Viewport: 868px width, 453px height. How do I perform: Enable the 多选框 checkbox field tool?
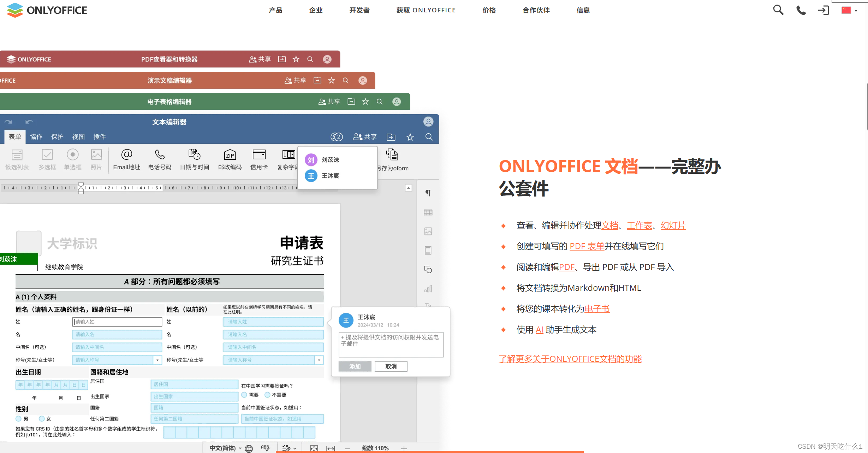47,159
